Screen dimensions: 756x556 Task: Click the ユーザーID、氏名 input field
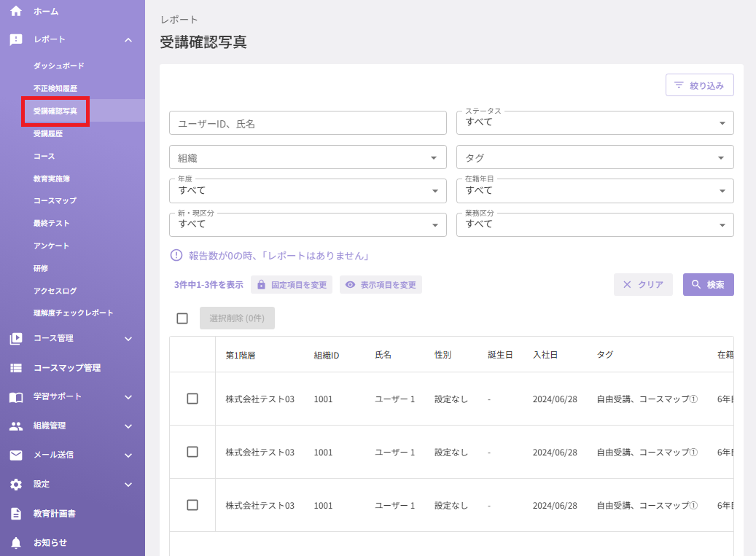pyautogui.click(x=308, y=123)
